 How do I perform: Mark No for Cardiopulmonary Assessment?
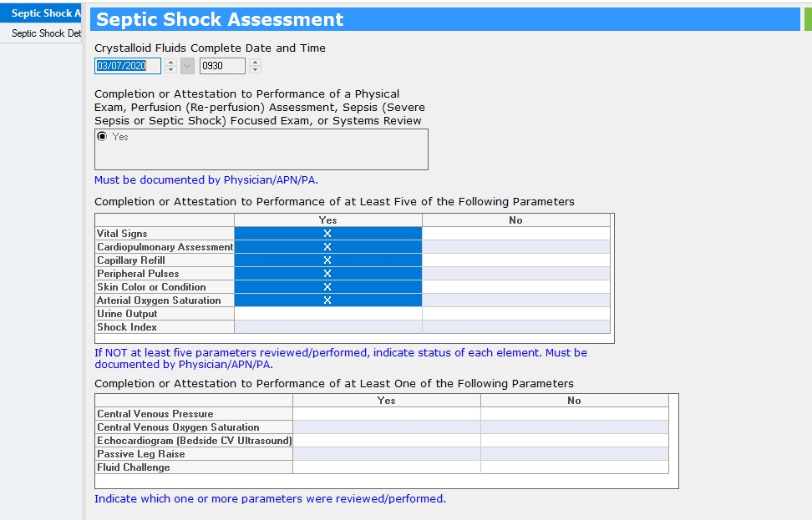pos(516,247)
